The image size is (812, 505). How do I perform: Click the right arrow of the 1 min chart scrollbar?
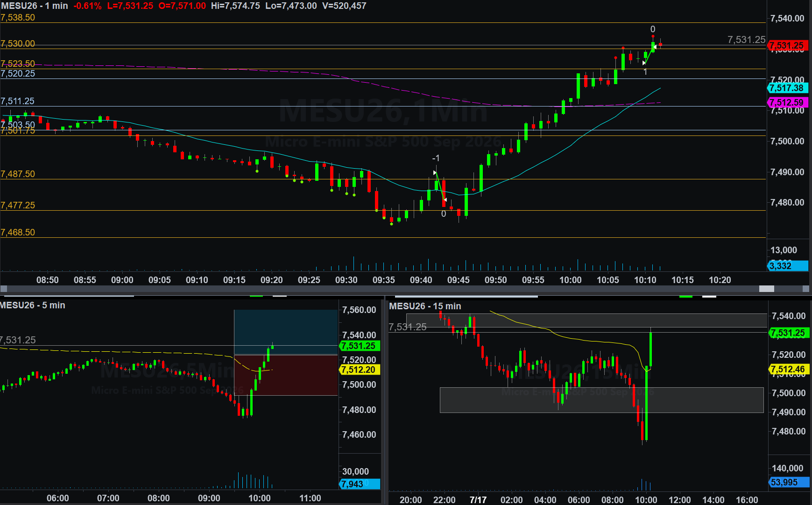tap(806, 289)
